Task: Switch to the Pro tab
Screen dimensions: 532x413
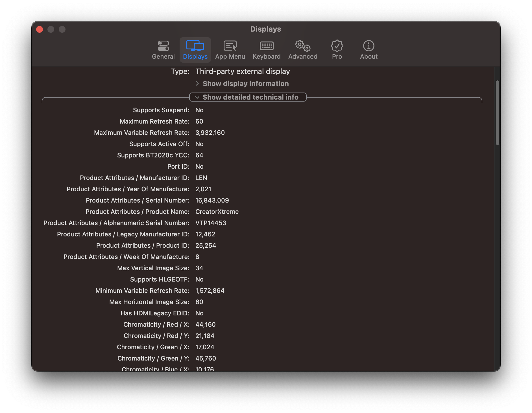Action: (x=337, y=50)
